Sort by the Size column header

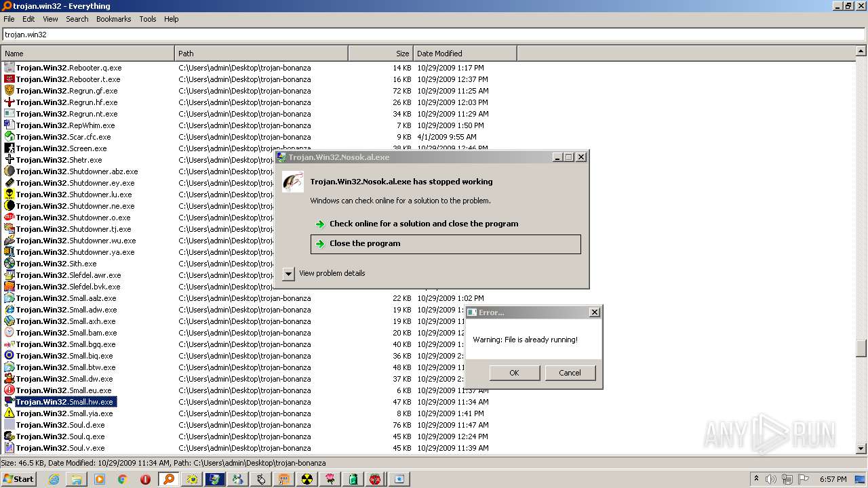(380, 54)
